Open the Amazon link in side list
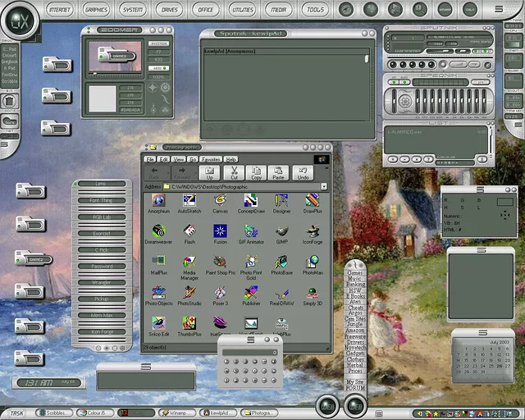 (355, 330)
